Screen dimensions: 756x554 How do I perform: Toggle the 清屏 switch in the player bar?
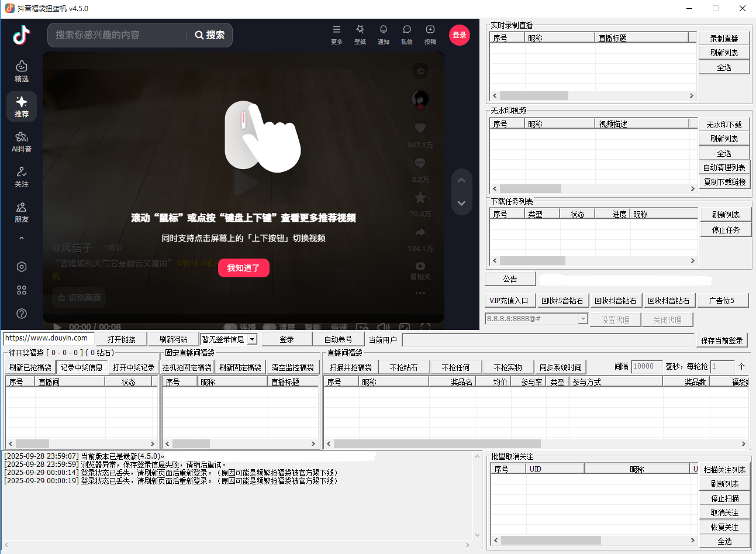[x=270, y=326]
